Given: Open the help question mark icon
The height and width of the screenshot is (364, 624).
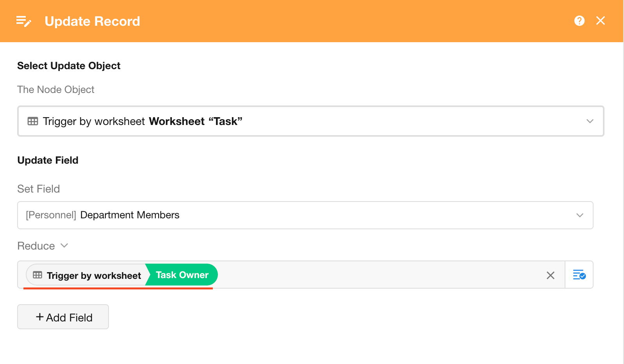Looking at the screenshot, I should pos(579,21).
